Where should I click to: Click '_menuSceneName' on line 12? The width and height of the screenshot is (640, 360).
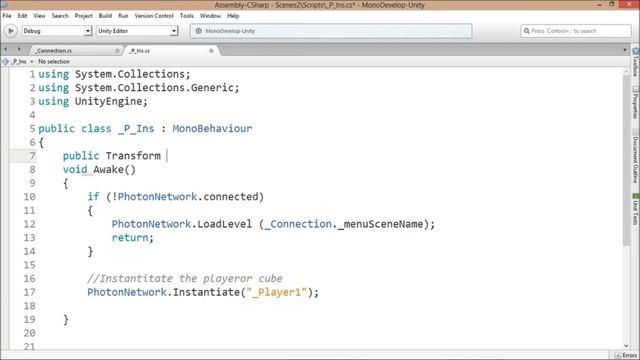click(x=380, y=224)
